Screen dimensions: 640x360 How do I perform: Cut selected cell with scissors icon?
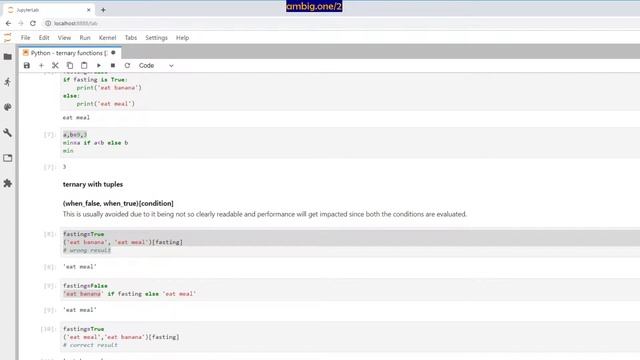coord(56,65)
